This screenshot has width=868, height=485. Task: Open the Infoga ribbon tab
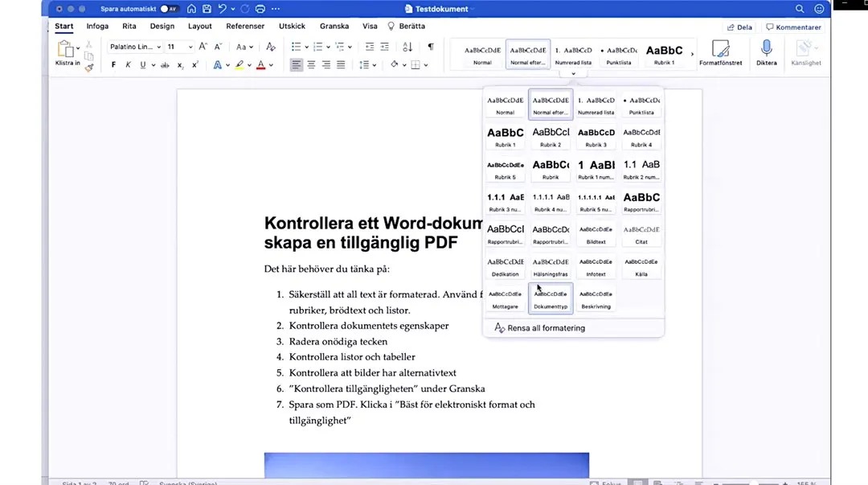pyautogui.click(x=97, y=26)
